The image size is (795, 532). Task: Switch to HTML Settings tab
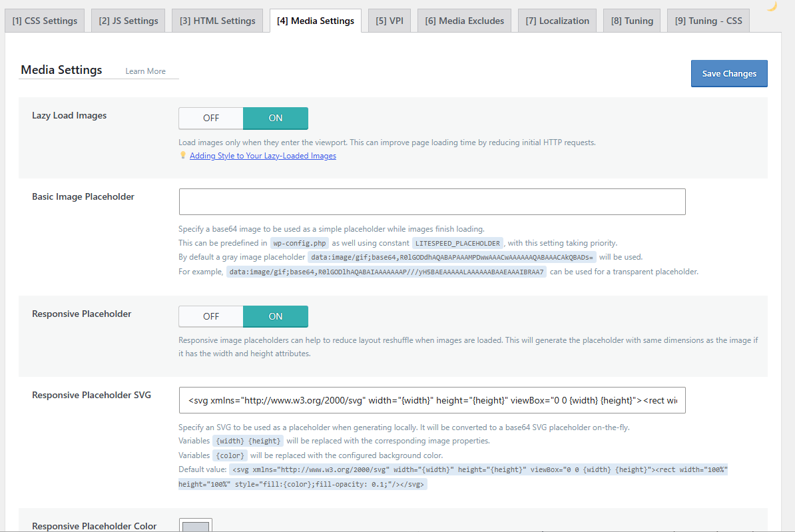[x=218, y=21]
